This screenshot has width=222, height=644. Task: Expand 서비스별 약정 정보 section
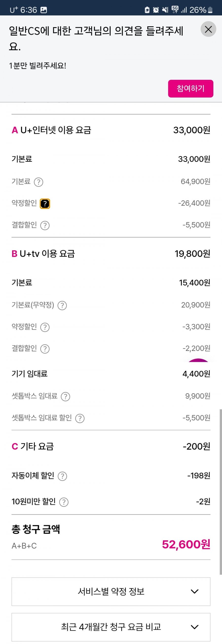point(111,591)
